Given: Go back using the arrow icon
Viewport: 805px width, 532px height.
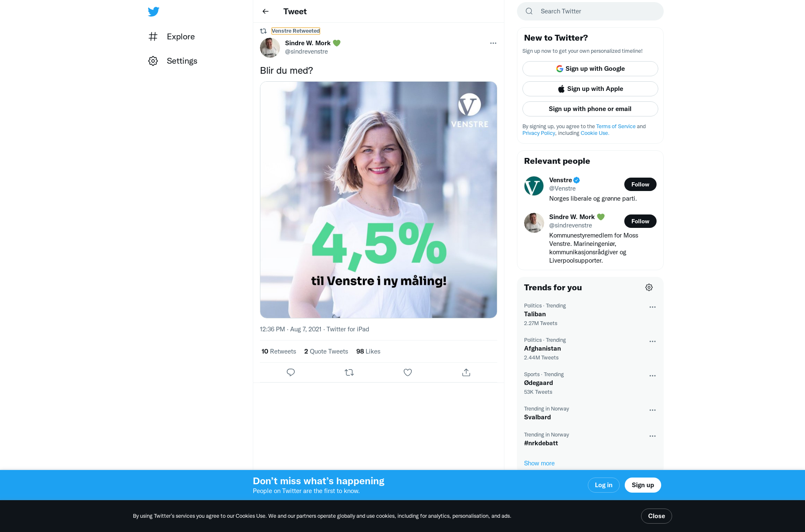Looking at the screenshot, I should [265, 11].
